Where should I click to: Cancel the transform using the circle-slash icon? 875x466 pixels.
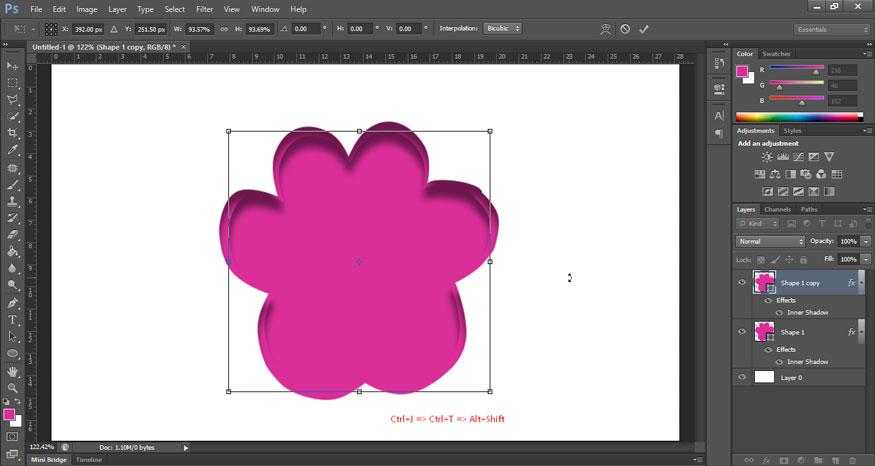(x=625, y=29)
